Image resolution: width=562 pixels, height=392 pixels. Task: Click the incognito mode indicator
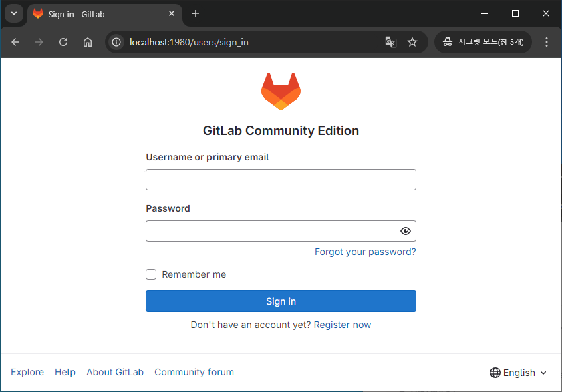tap(483, 42)
